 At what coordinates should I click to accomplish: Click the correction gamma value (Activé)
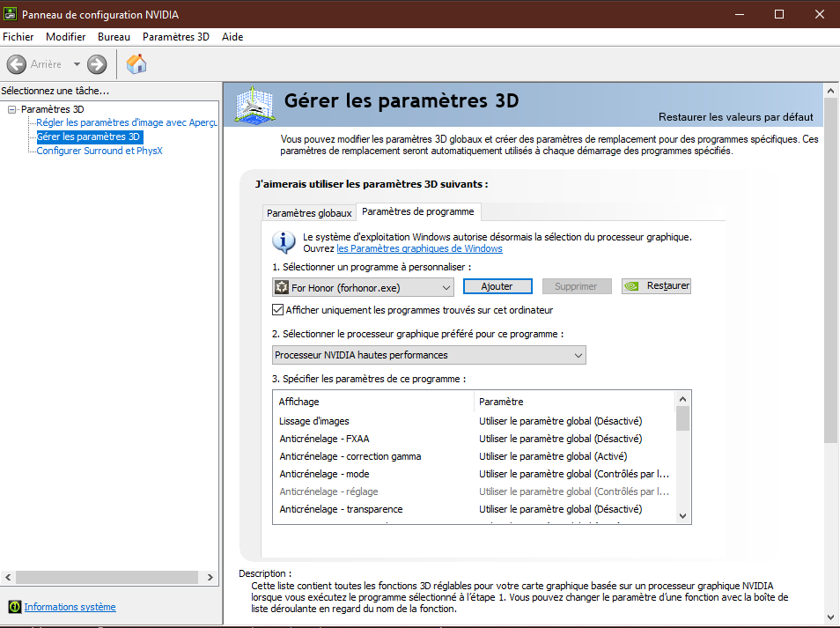click(x=553, y=456)
